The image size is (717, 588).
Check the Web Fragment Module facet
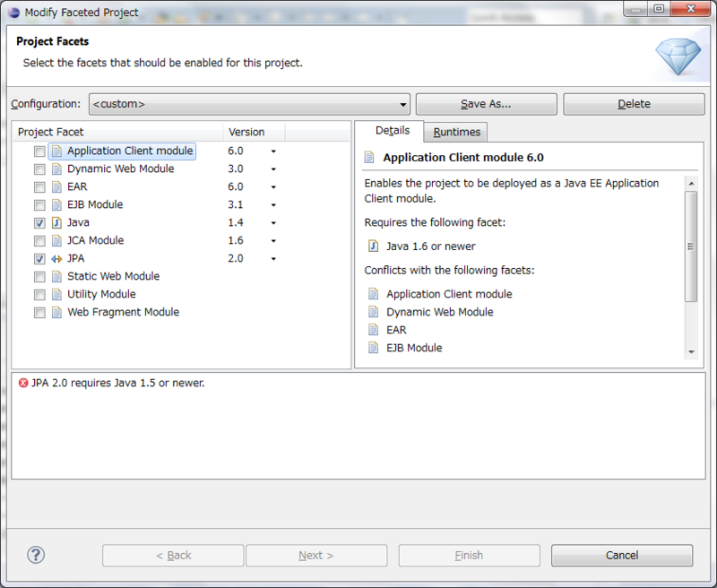pos(39,313)
